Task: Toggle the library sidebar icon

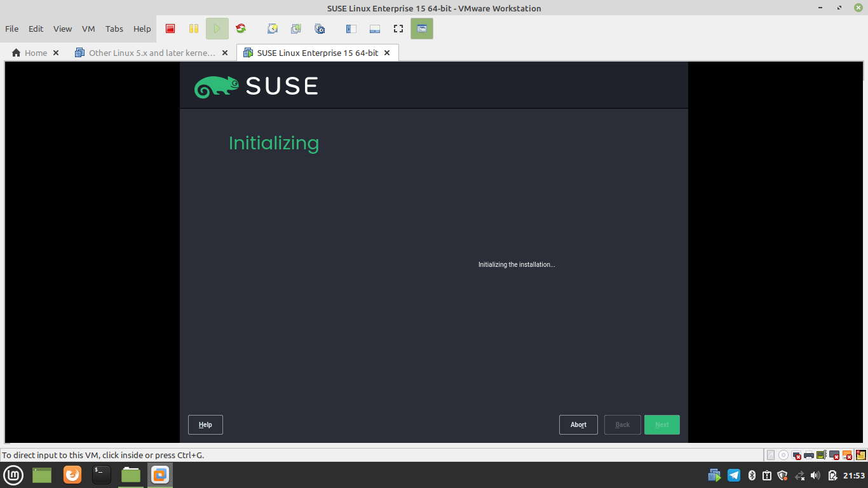Action: (351, 29)
